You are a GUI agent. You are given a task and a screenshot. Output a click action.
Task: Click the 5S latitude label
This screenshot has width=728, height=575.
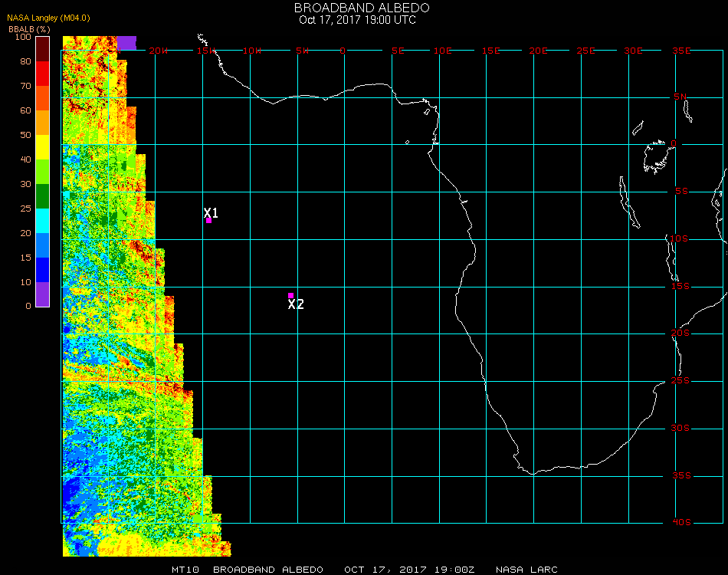pyautogui.click(x=681, y=192)
